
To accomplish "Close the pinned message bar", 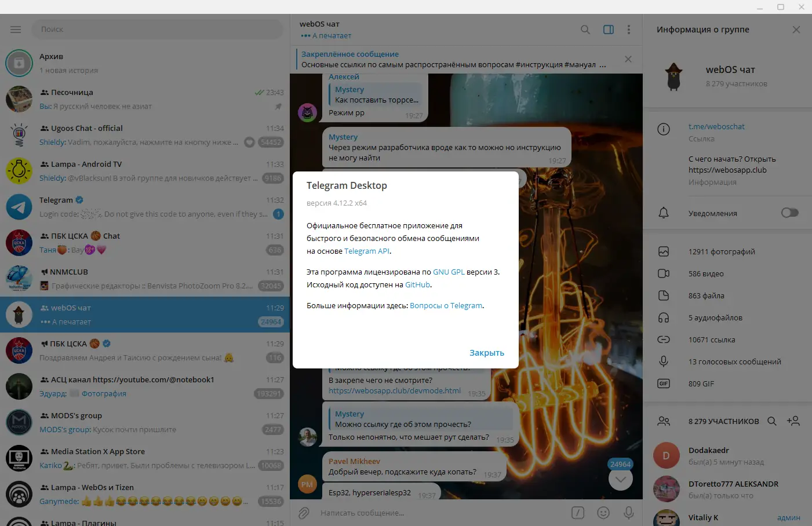I will pos(628,59).
